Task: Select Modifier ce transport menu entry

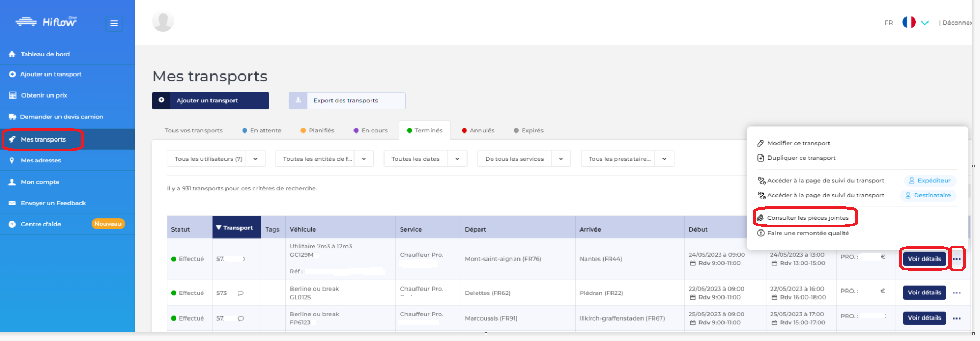Action: coord(794,143)
